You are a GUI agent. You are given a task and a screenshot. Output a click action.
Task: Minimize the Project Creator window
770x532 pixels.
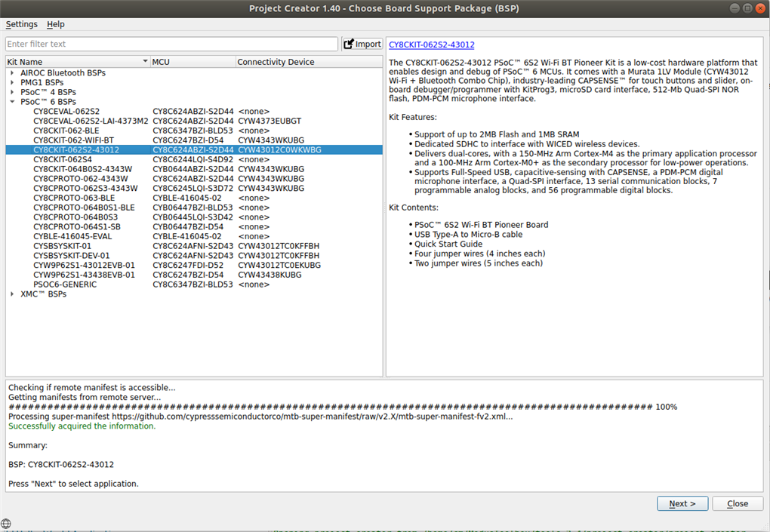click(735, 8)
